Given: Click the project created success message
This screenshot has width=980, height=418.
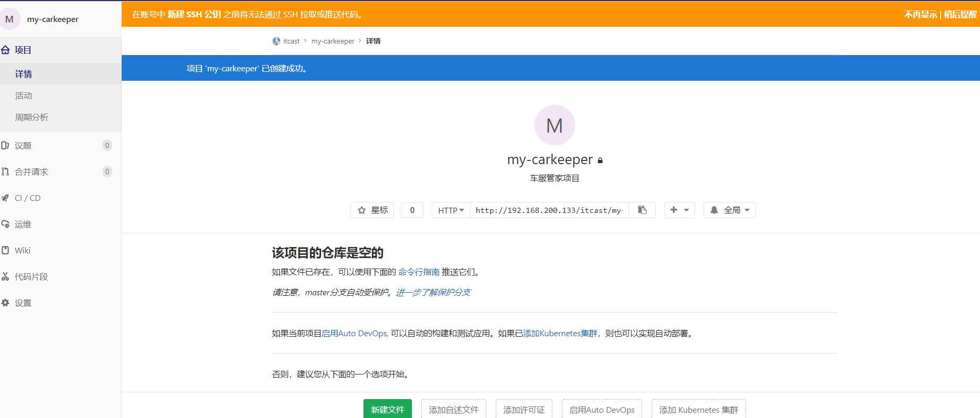Looking at the screenshot, I should point(247,68).
